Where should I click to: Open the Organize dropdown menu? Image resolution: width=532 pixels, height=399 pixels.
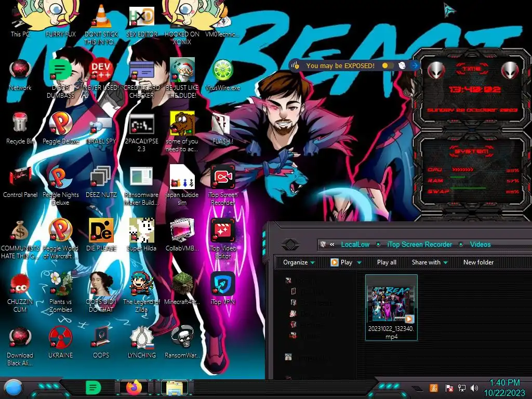pos(299,262)
